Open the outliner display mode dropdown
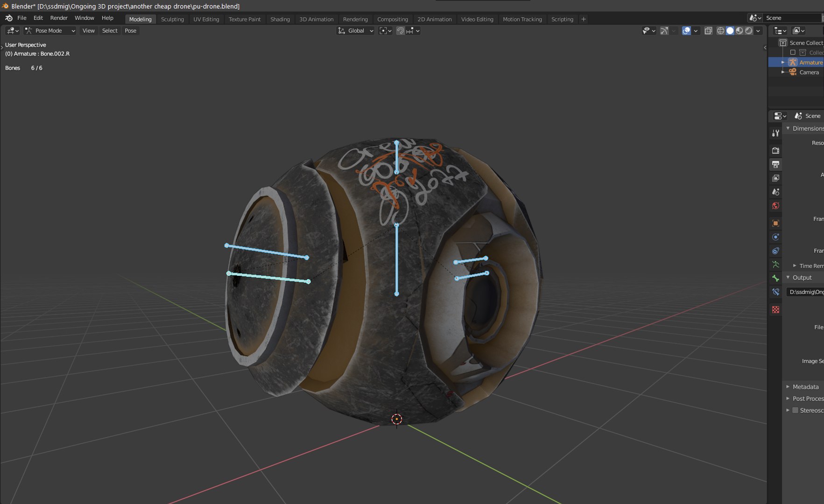Screen dimensions: 824x504 click(x=799, y=31)
